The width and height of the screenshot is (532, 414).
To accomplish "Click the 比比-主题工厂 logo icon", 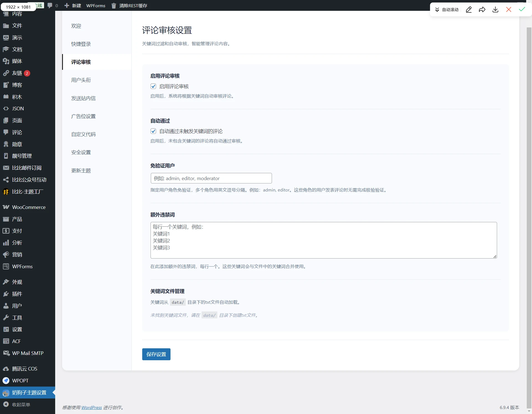I will [x=6, y=192].
